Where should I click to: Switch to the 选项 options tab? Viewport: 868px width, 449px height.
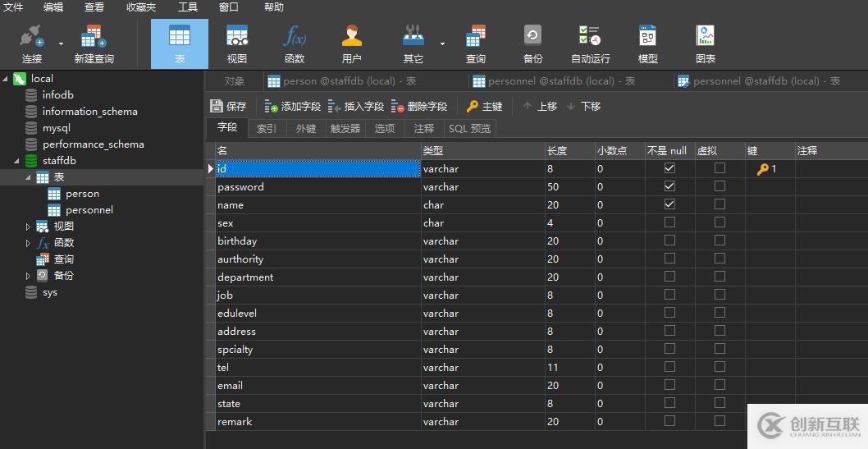pyautogui.click(x=385, y=128)
